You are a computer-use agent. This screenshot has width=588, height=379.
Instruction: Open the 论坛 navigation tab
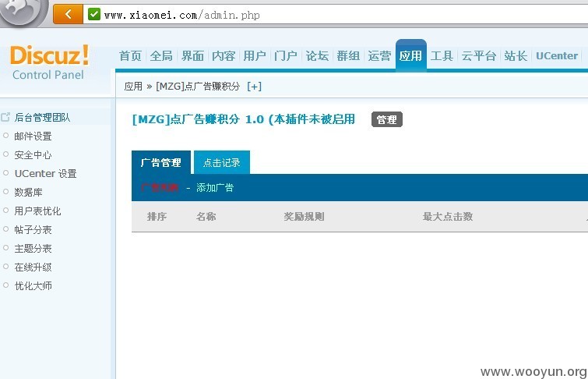[x=317, y=56]
